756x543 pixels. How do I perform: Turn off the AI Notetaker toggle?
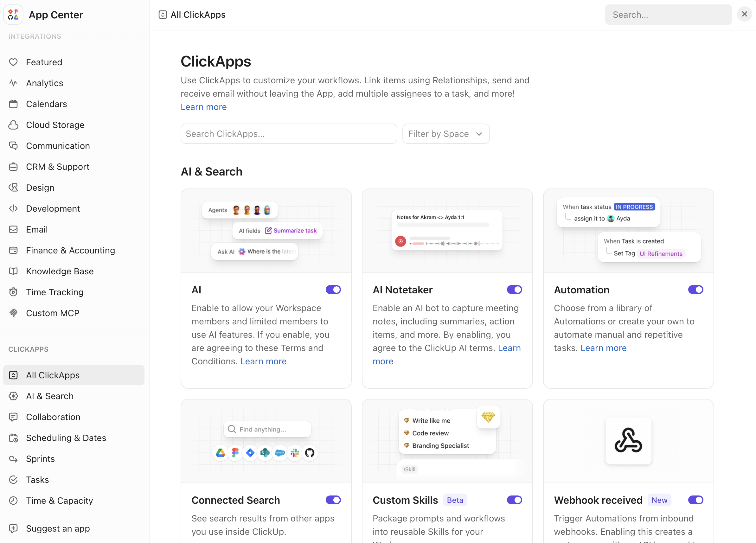514,290
